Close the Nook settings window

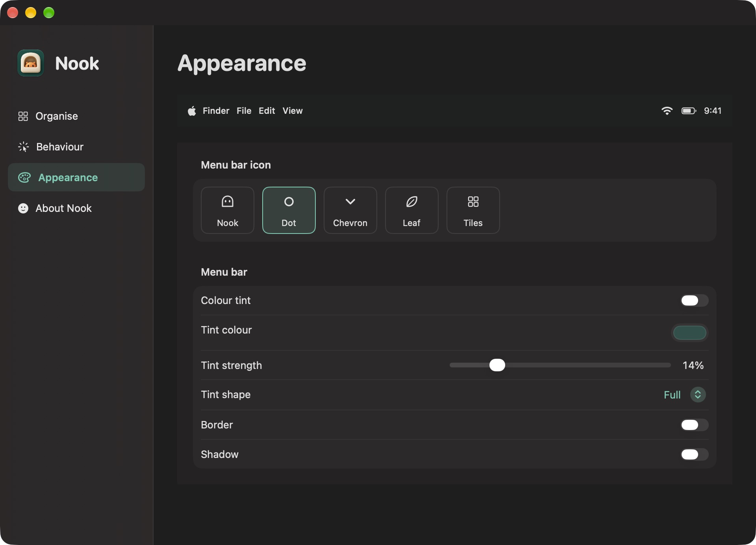click(x=13, y=13)
